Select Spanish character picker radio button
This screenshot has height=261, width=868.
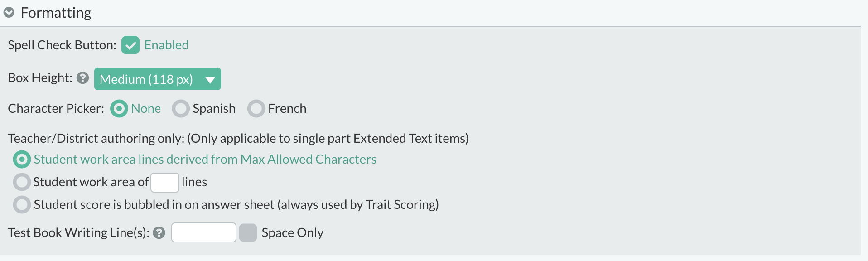[x=181, y=109]
